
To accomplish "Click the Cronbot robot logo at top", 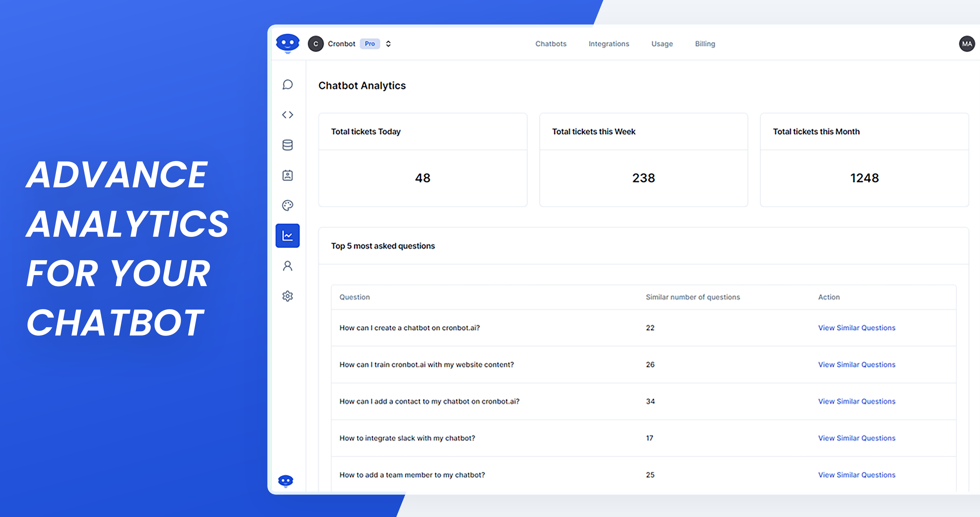I will click(x=288, y=43).
